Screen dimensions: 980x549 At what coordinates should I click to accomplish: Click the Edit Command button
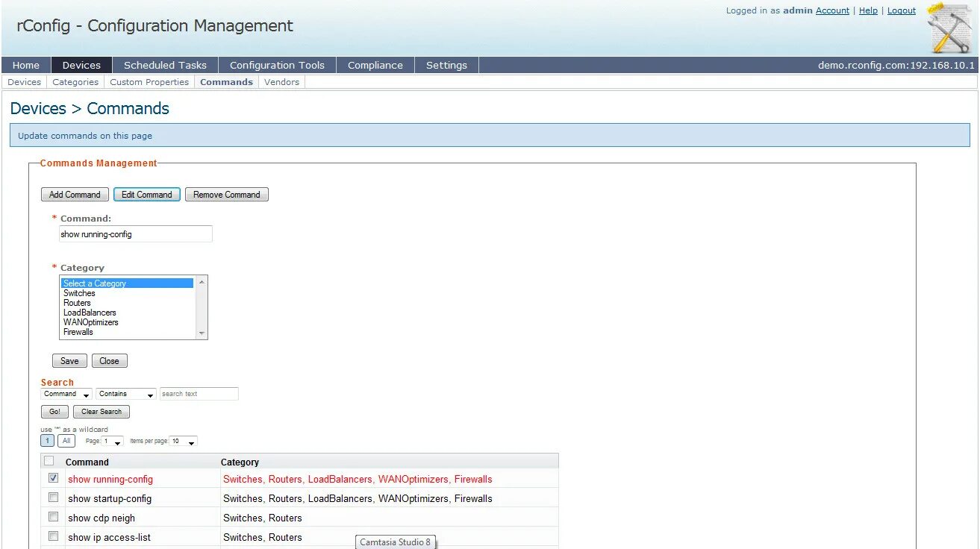tap(147, 195)
